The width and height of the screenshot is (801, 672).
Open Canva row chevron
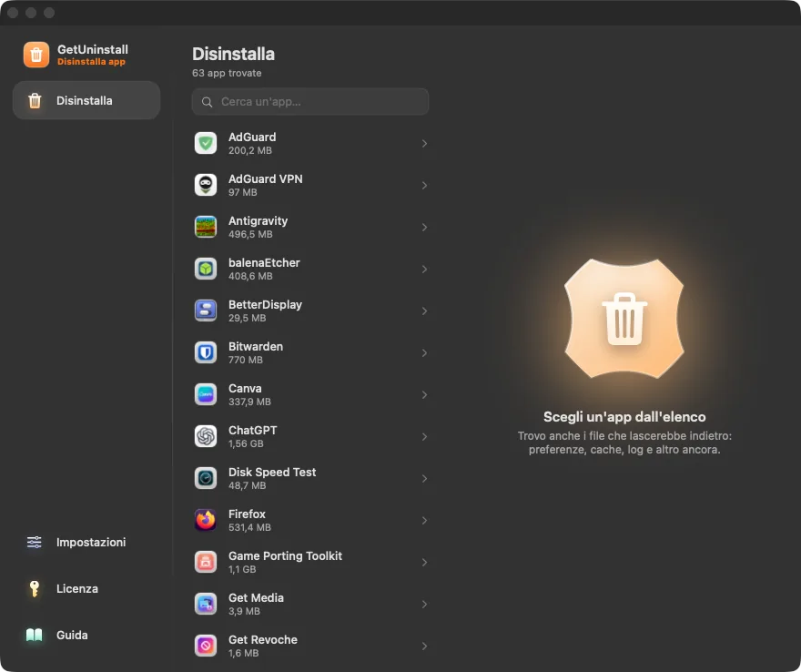pyautogui.click(x=424, y=395)
